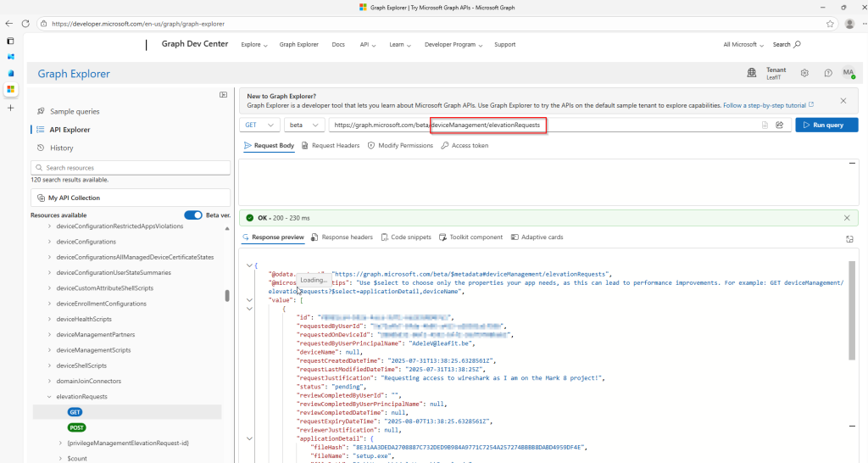
Task: Collapse the sidebar panel icon
Action: click(x=223, y=95)
